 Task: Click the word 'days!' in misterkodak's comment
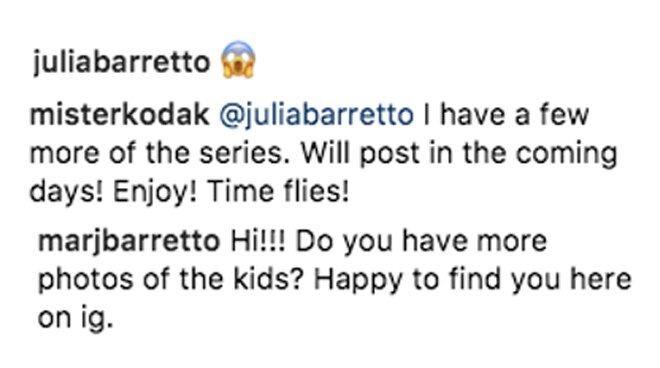click(x=66, y=193)
